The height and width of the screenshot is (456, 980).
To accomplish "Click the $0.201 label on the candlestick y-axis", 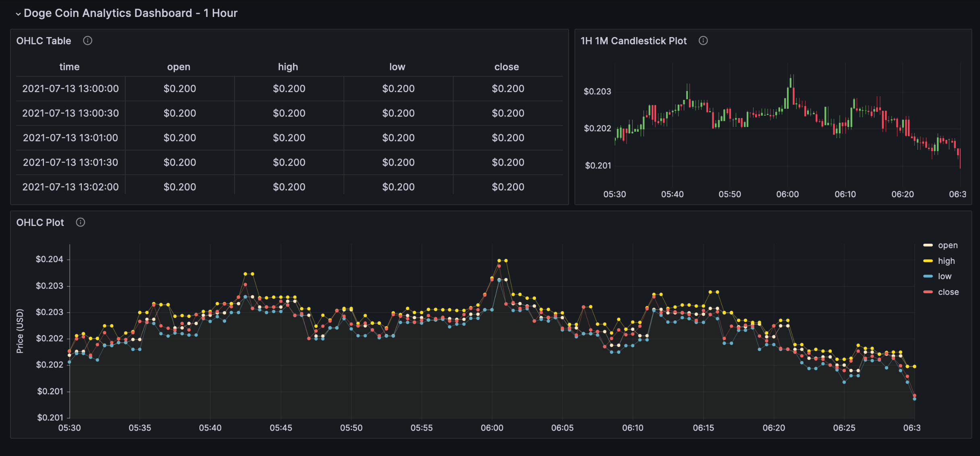I will (598, 166).
